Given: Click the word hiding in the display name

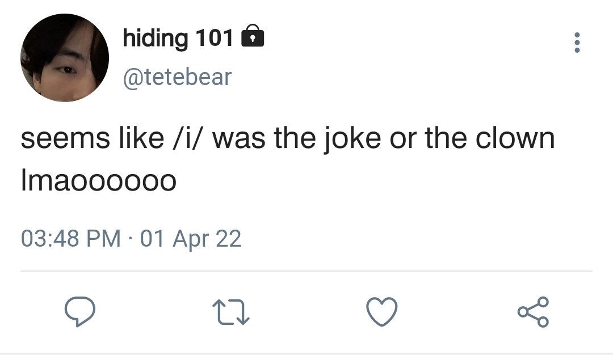Looking at the screenshot, I should (x=156, y=39).
